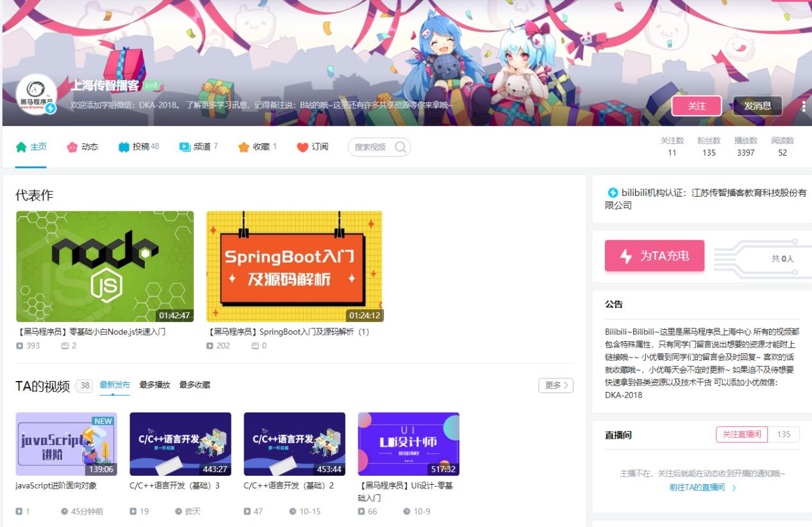
Task: Click the 上海传智播客 username
Action: 106,86
